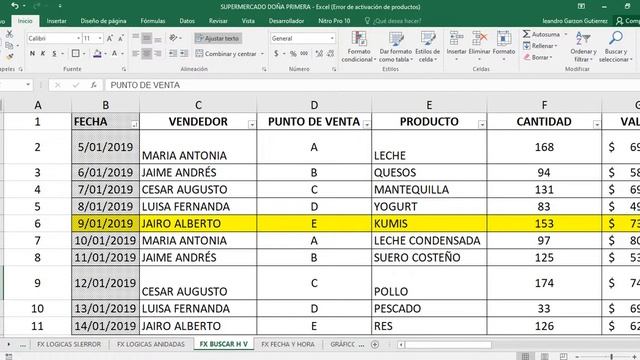This screenshot has height=360, width=640.
Task: Click the increase decimals icon
Action: tap(319, 53)
